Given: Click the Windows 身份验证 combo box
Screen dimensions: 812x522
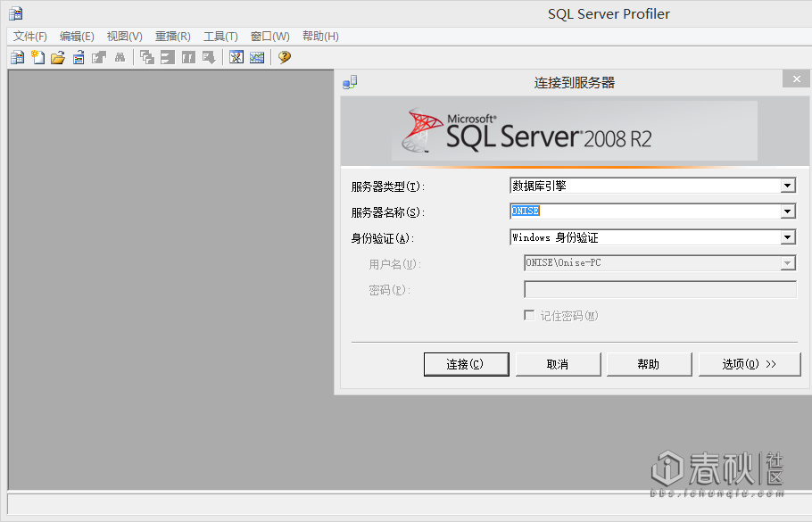Looking at the screenshot, I should [652, 237].
